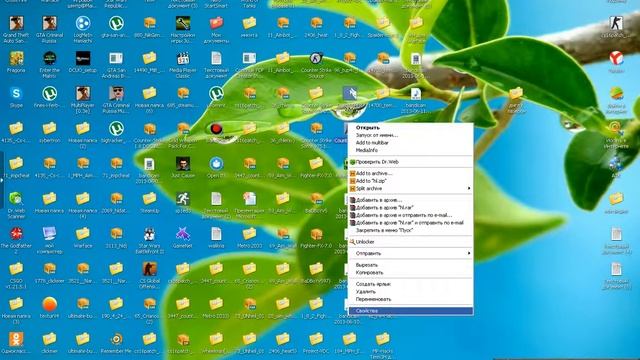640x360 pixels.
Task: Select Добавить в архив и отправить по e-mail...
Action: coord(411,215)
